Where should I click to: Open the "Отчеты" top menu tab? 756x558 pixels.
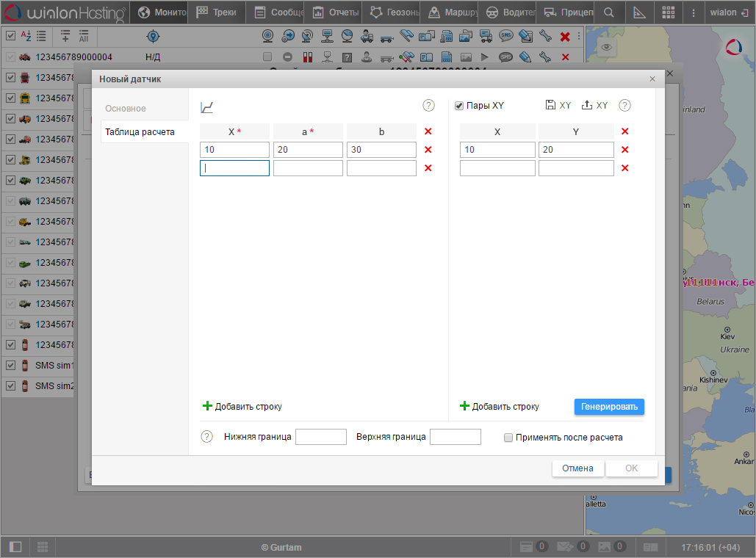336,12
